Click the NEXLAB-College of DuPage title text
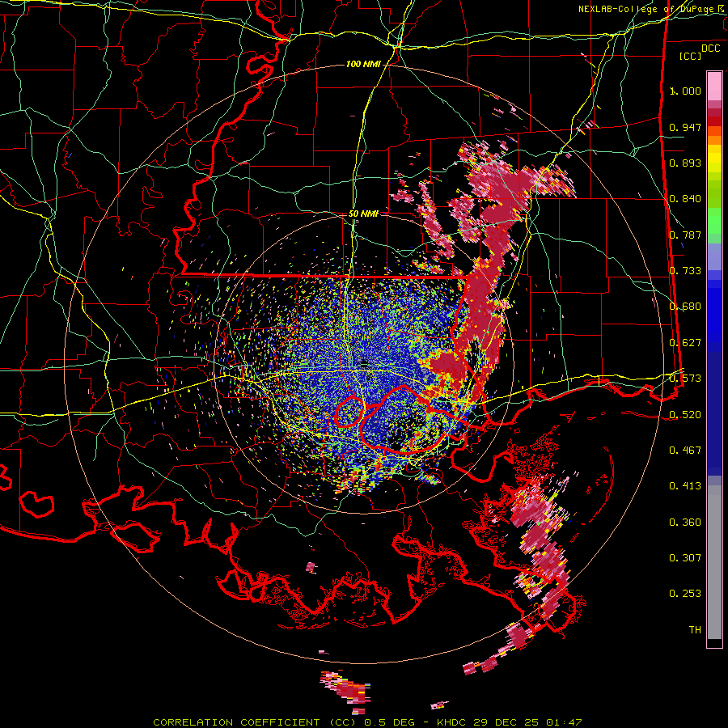This screenshot has width=728, height=728. (x=650, y=9)
